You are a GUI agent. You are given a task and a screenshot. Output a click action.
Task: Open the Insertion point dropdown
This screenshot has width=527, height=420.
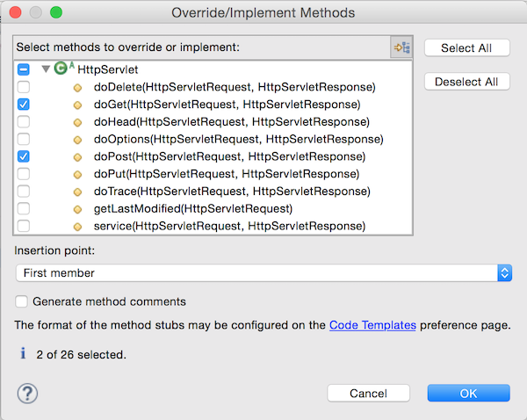[263, 273]
